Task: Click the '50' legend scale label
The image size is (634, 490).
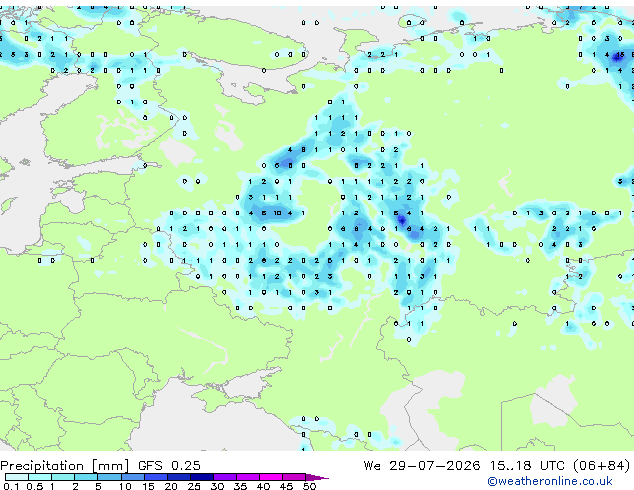Action: (x=309, y=486)
